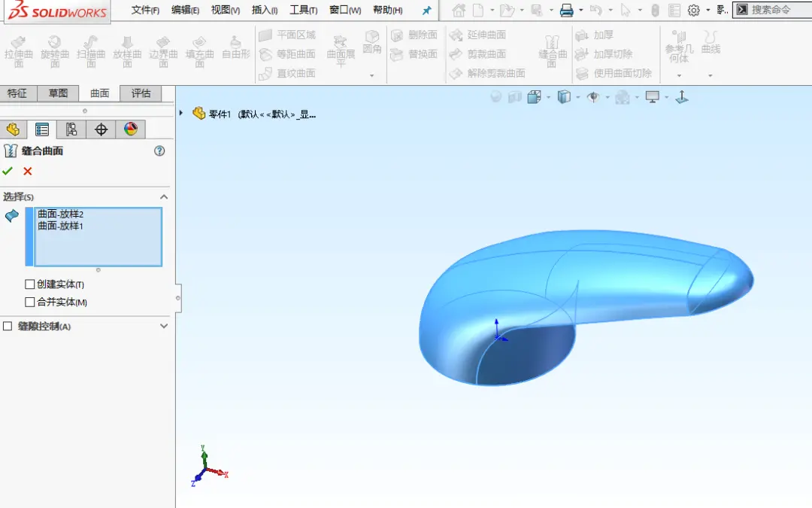Image resolution: width=812 pixels, height=508 pixels.
Task: Open the 插入 menu
Action: click(265, 10)
